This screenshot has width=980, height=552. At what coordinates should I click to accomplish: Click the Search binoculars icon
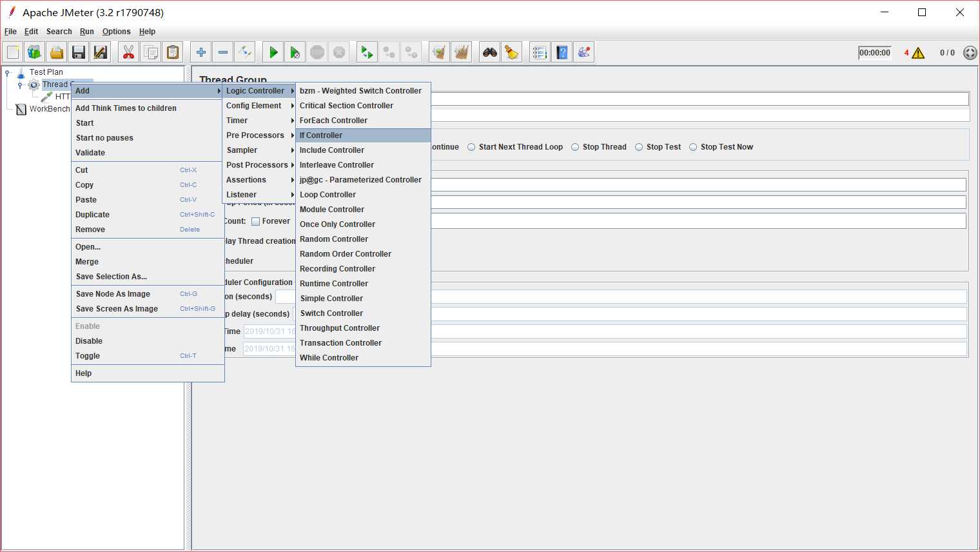490,52
